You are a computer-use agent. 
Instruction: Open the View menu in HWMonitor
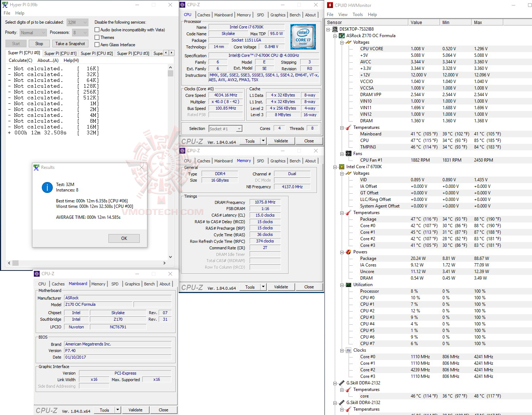(x=343, y=15)
